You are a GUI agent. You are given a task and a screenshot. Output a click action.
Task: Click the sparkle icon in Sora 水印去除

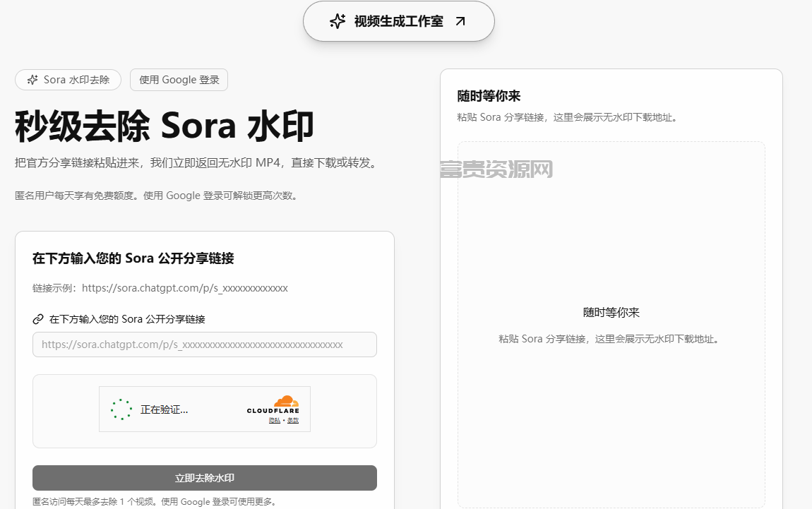click(32, 80)
